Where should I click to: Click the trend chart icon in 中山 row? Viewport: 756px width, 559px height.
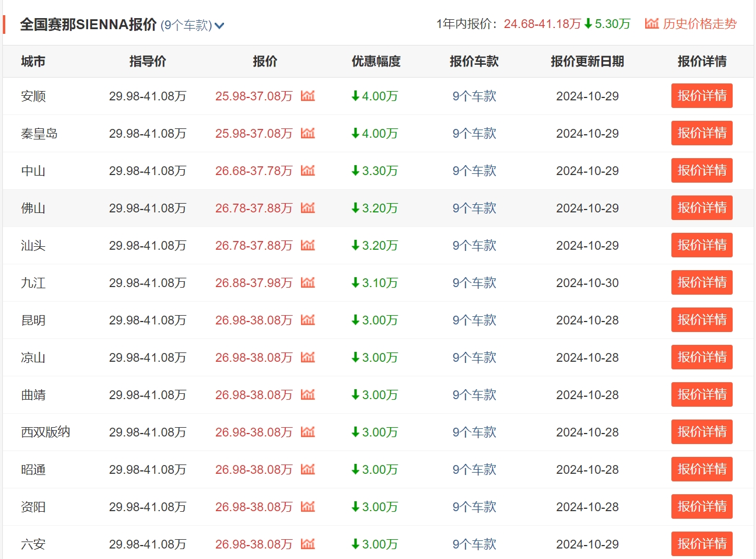pos(308,170)
